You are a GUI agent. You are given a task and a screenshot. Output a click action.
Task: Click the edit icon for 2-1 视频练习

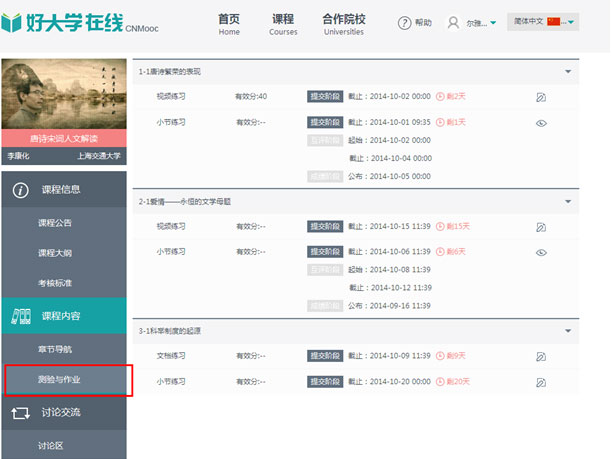[541, 227]
